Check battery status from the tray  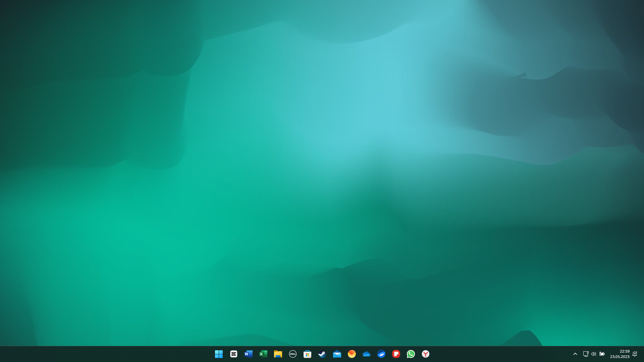click(x=602, y=354)
